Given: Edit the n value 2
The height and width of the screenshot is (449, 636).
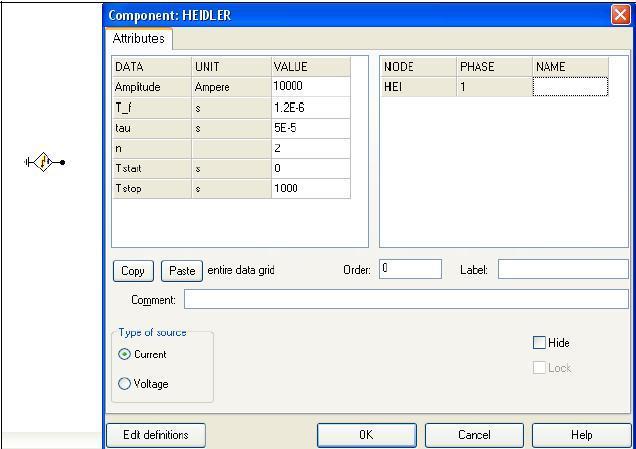Looking at the screenshot, I should point(310,148).
